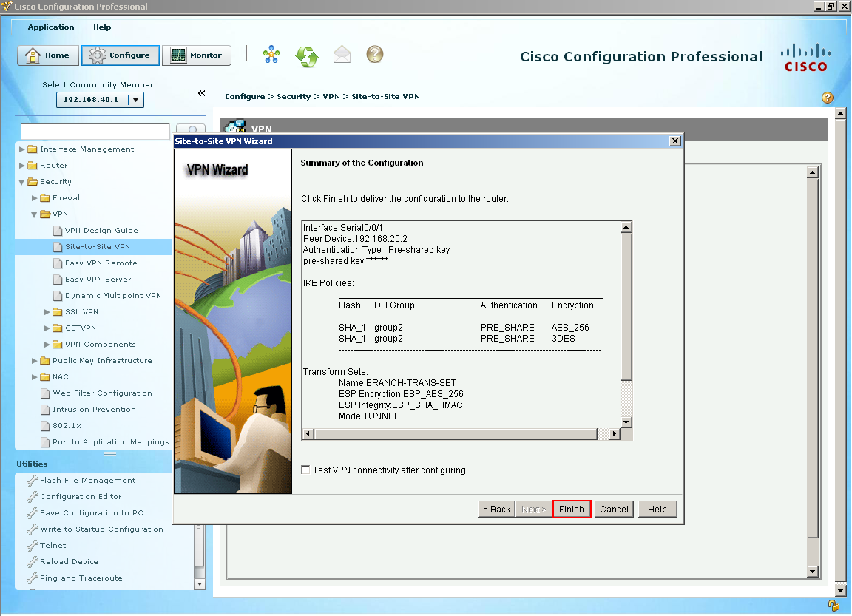Click the green refresh arrows icon
The height and width of the screenshot is (616, 852).
point(307,55)
